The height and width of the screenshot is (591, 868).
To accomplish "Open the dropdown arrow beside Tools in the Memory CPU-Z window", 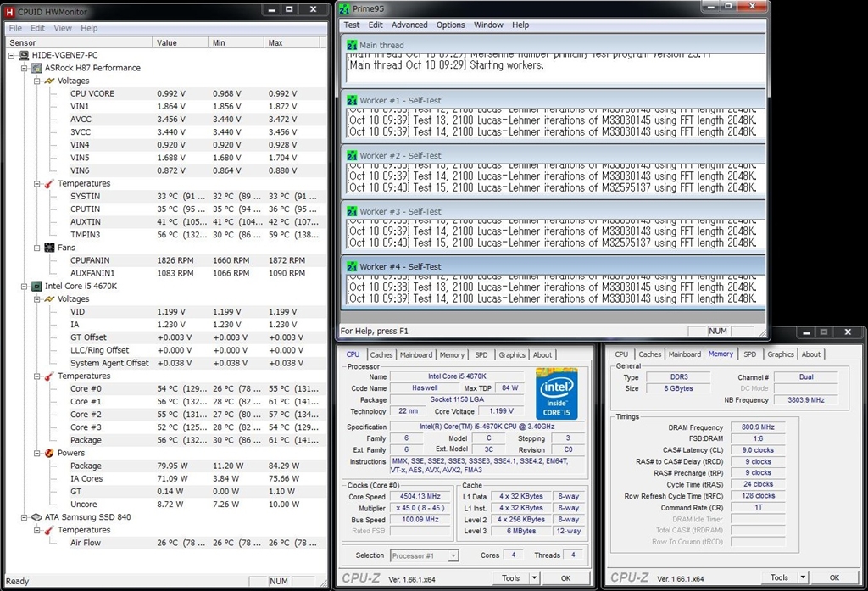I will click(802, 577).
